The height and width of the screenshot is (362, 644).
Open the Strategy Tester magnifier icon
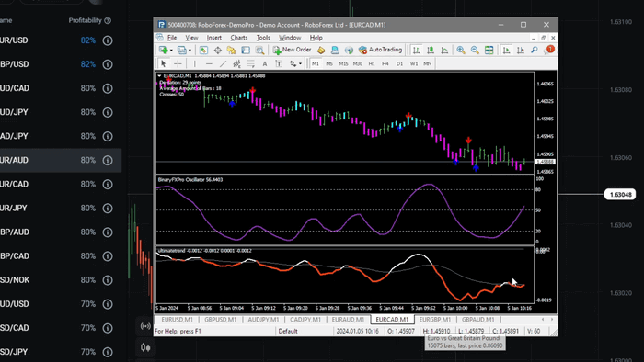pyautogui.click(x=259, y=50)
